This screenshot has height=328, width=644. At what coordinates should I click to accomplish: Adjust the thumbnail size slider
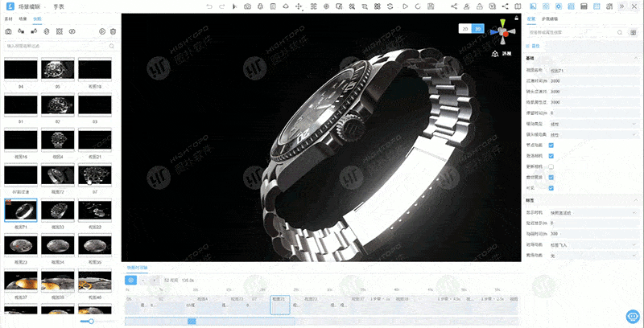(x=91, y=322)
